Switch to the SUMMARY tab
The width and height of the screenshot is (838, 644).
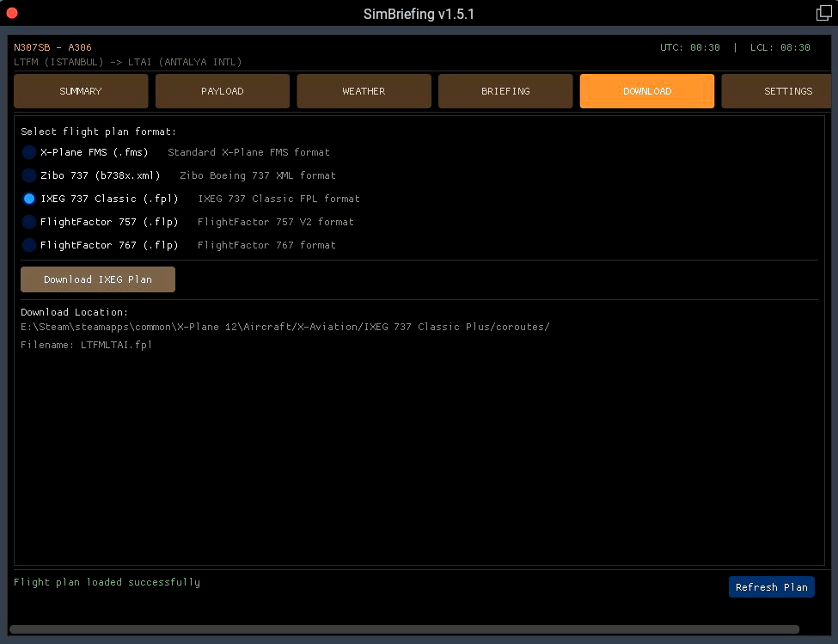tap(80, 90)
